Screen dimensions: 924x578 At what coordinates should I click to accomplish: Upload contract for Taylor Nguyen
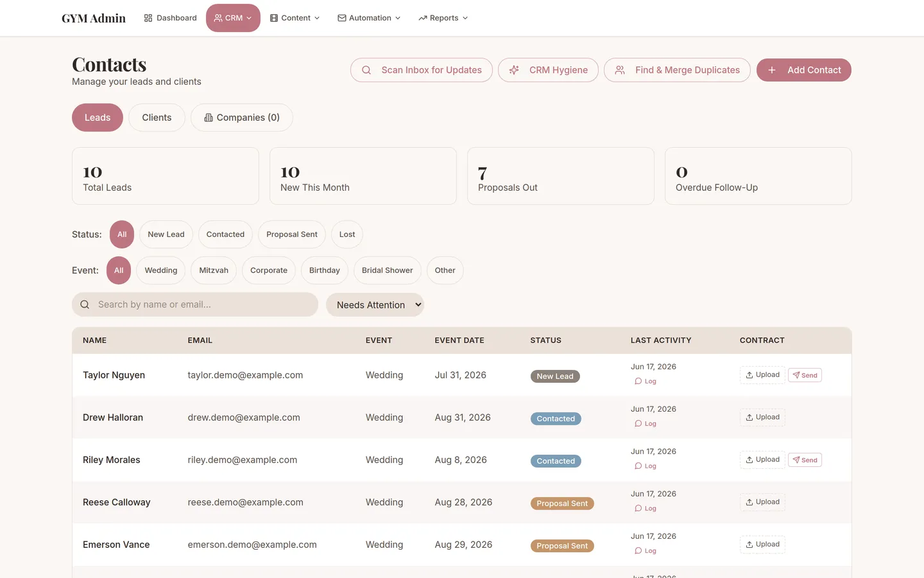[762, 375]
